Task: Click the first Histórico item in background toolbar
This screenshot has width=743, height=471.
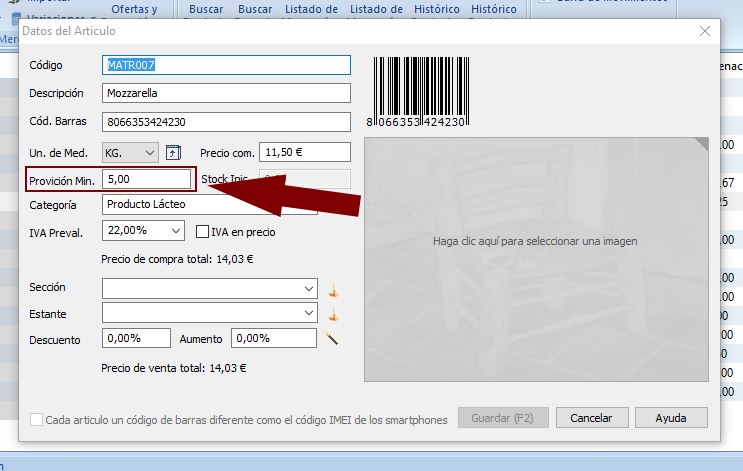Action: [436, 9]
